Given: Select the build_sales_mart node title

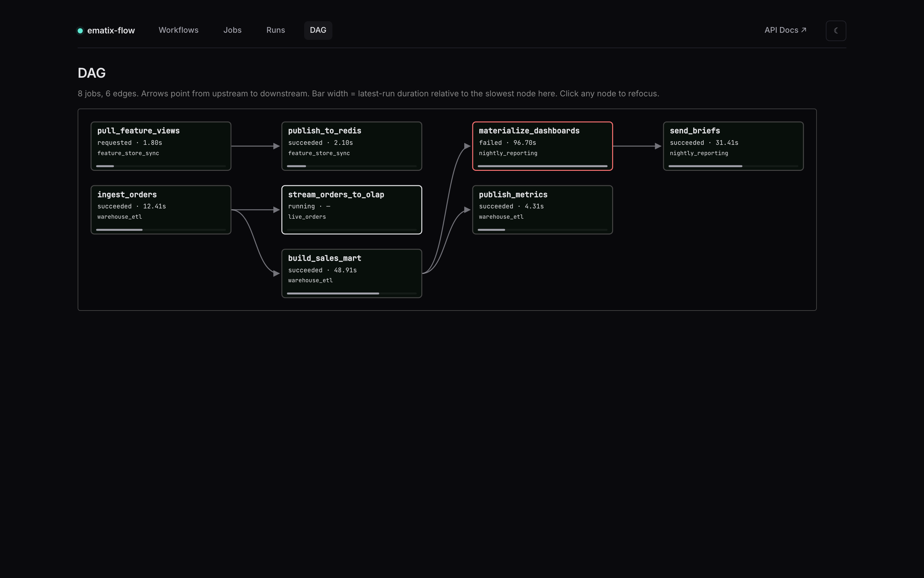Looking at the screenshot, I should pyautogui.click(x=325, y=258).
